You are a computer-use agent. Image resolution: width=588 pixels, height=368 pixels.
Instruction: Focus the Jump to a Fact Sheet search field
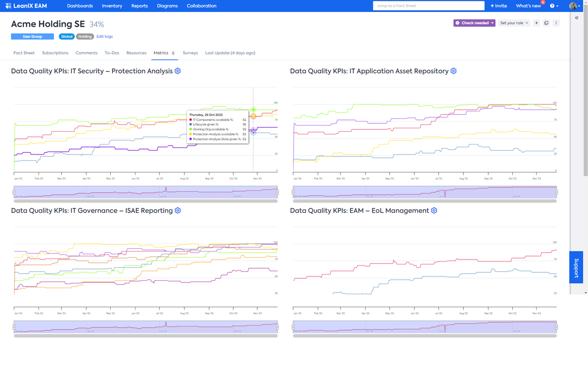429,6
